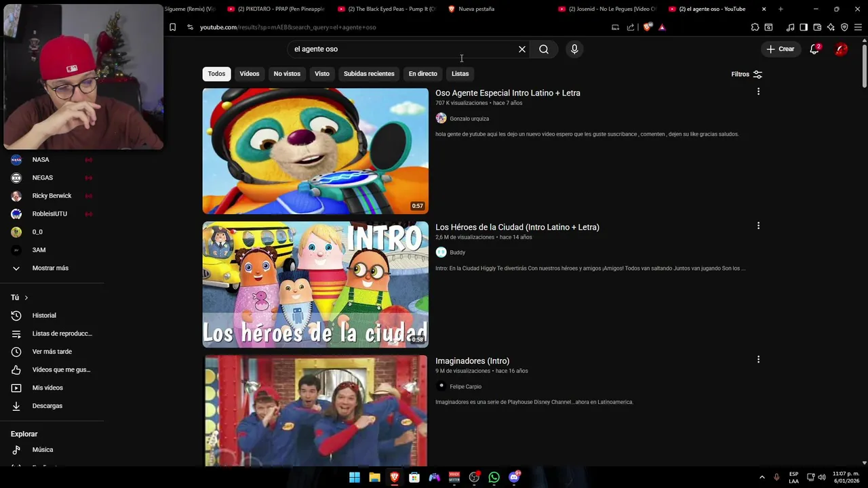Open Ver más tarde in sidebar
This screenshot has width=868, height=488.
click(52, 352)
